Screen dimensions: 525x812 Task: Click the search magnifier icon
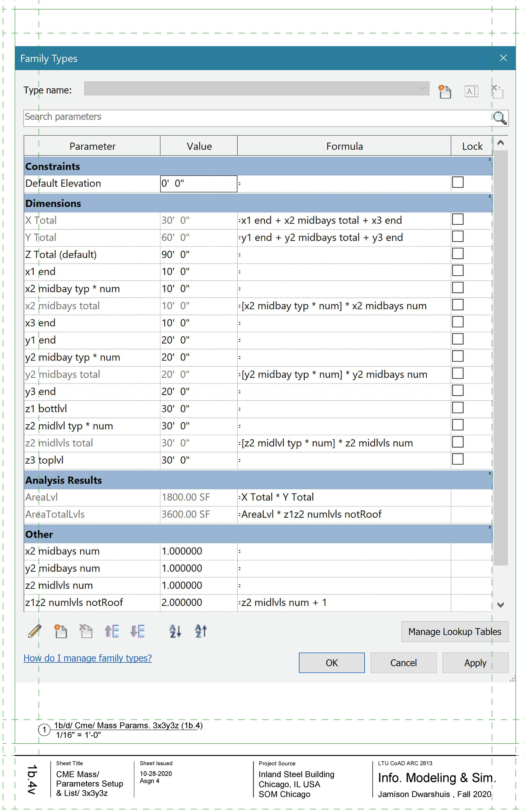tap(499, 118)
